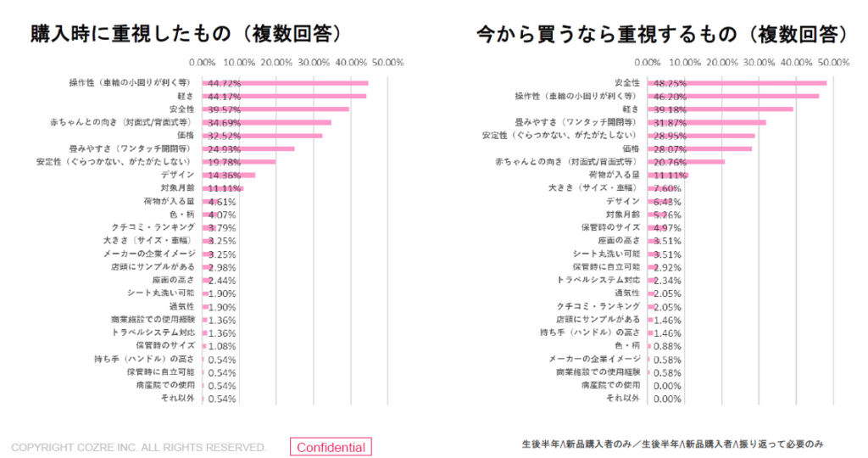Select the 軽さ label in the left chart
Image resolution: width=868 pixels, height=458 pixels.
pos(185,97)
